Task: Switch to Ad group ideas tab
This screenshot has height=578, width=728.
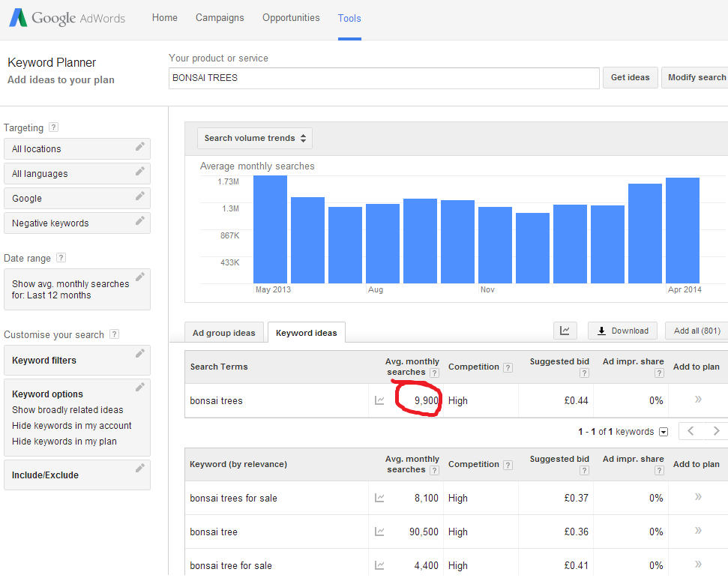Action: pyautogui.click(x=223, y=332)
